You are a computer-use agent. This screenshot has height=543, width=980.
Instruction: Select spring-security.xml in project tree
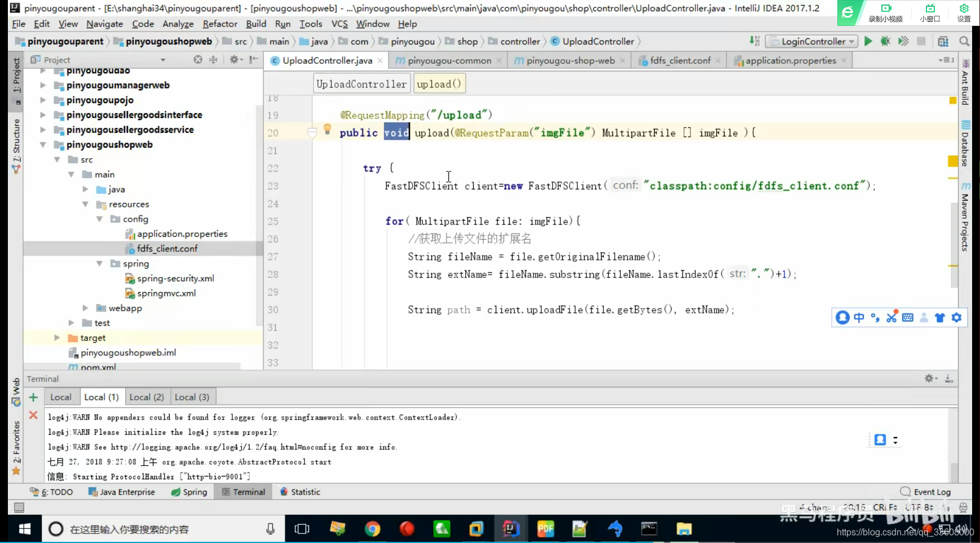pyautogui.click(x=175, y=279)
